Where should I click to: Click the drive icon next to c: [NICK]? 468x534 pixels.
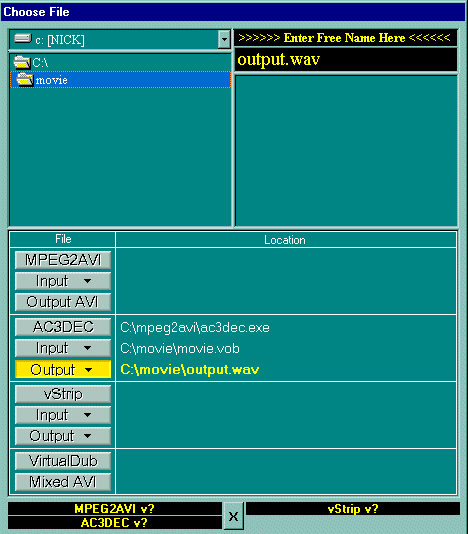pyautogui.click(x=23, y=38)
